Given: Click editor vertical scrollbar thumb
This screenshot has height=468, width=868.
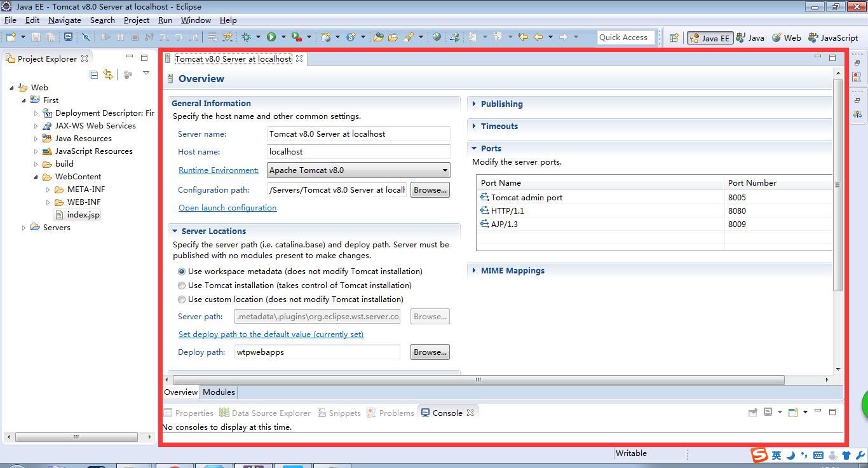Looking at the screenshot, I should 837,184.
